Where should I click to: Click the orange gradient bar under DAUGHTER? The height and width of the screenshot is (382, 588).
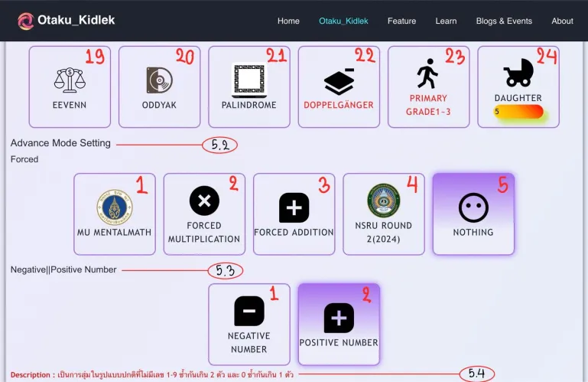pyautogui.click(x=520, y=112)
